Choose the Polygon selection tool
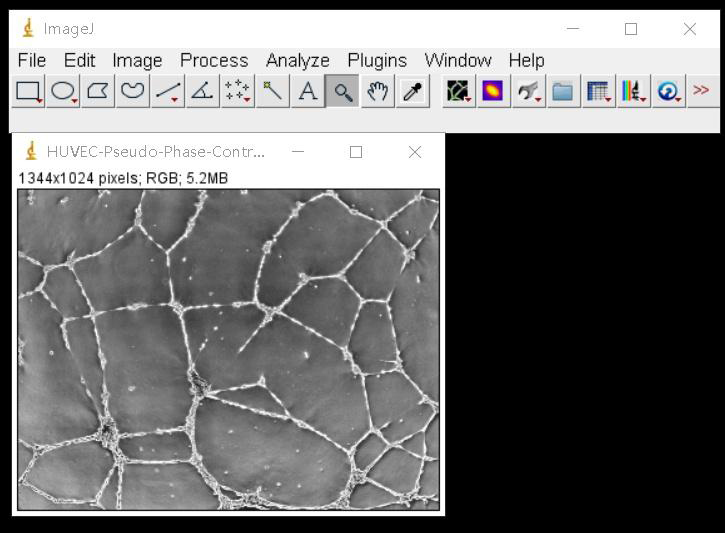This screenshot has width=725, height=533. (x=98, y=92)
